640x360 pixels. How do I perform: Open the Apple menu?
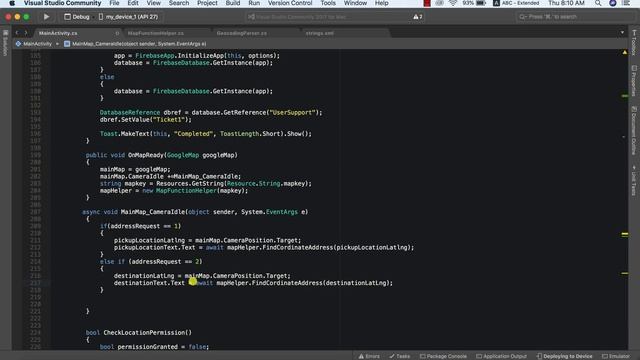click(x=12, y=3)
